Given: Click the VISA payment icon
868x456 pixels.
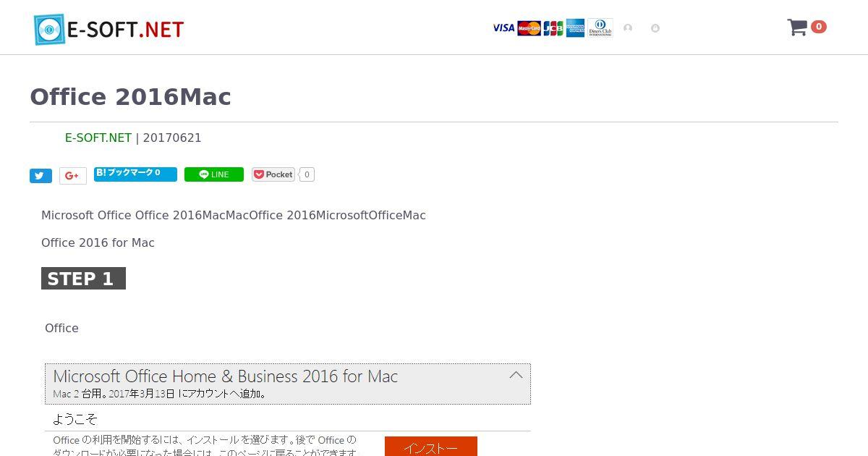Looking at the screenshot, I should point(503,28).
